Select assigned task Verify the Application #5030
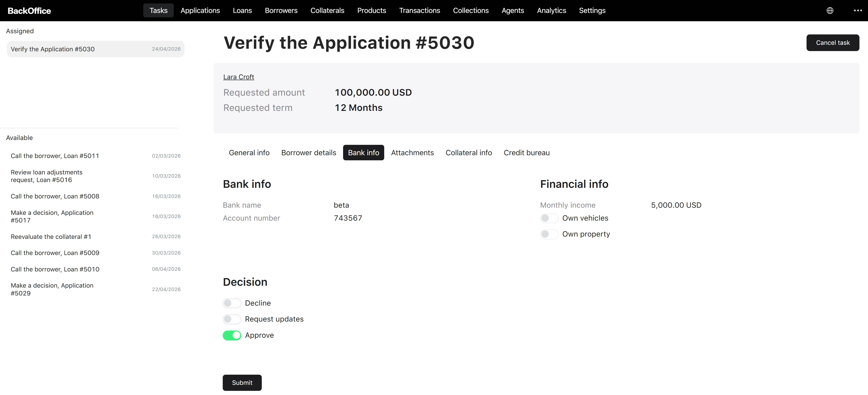Viewport: 868px width, 395px height. [95, 49]
